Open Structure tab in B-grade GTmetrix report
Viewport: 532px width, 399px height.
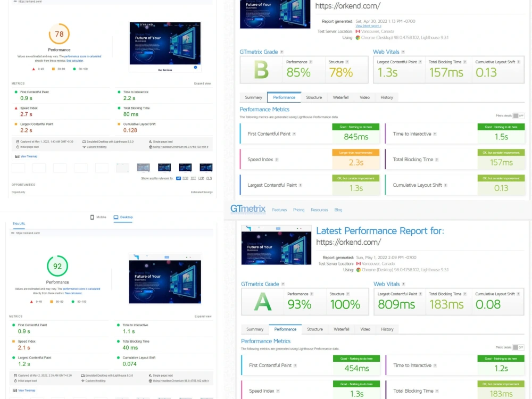tap(314, 97)
